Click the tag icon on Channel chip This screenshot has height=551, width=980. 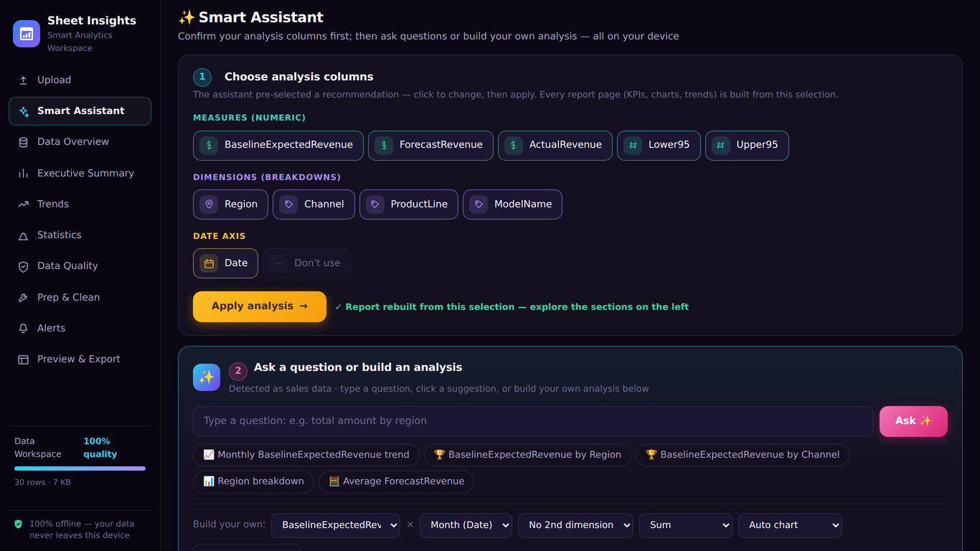(288, 204)
